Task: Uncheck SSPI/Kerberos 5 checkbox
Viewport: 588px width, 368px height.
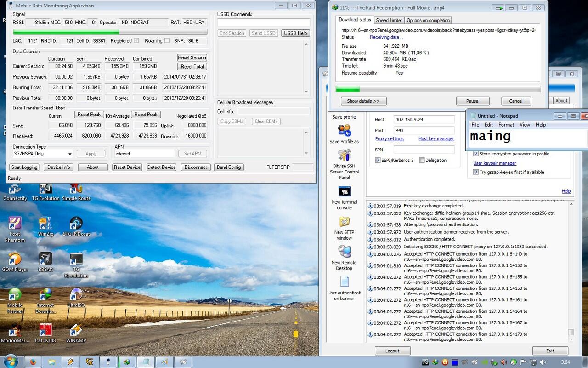Action: pyautogui.click(x=378, y=160)
